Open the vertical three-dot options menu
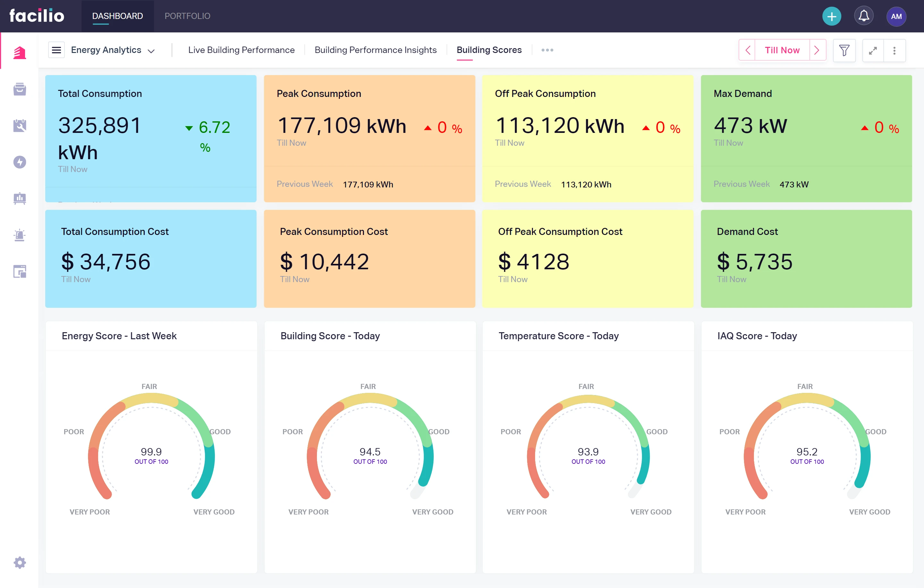This screenshot has width=924, height=588. (x=894, y=50)
